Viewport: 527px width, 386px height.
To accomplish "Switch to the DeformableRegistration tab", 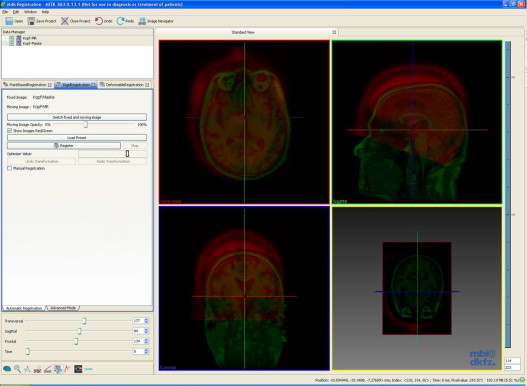I will 124,85.
